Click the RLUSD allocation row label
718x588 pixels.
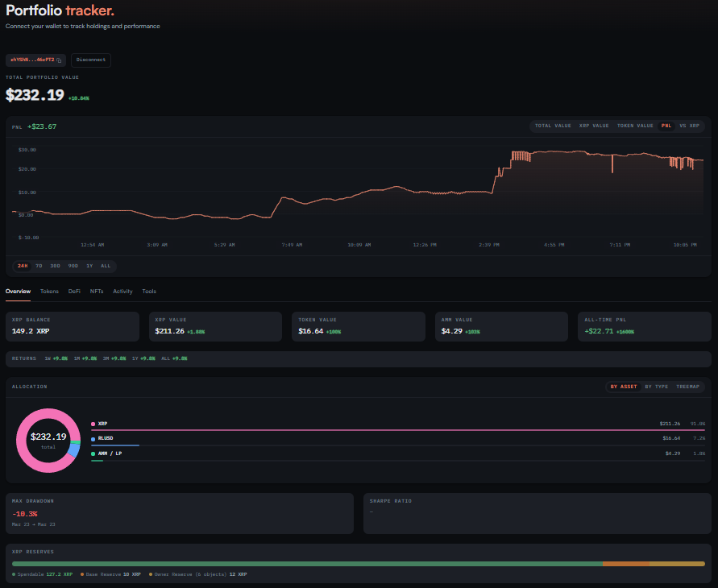click(106, 438)
